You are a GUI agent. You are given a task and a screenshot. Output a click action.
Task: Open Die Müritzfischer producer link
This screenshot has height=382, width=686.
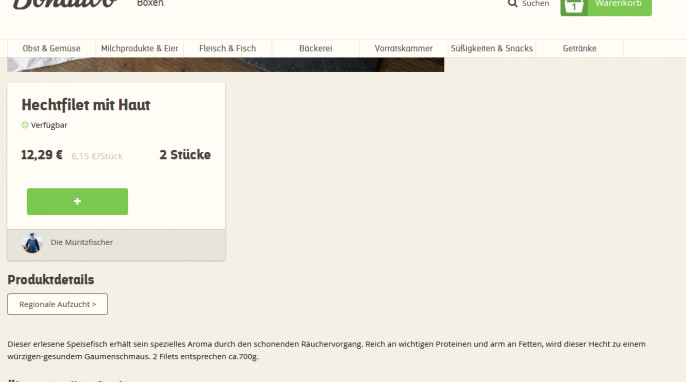click(82, 242)
